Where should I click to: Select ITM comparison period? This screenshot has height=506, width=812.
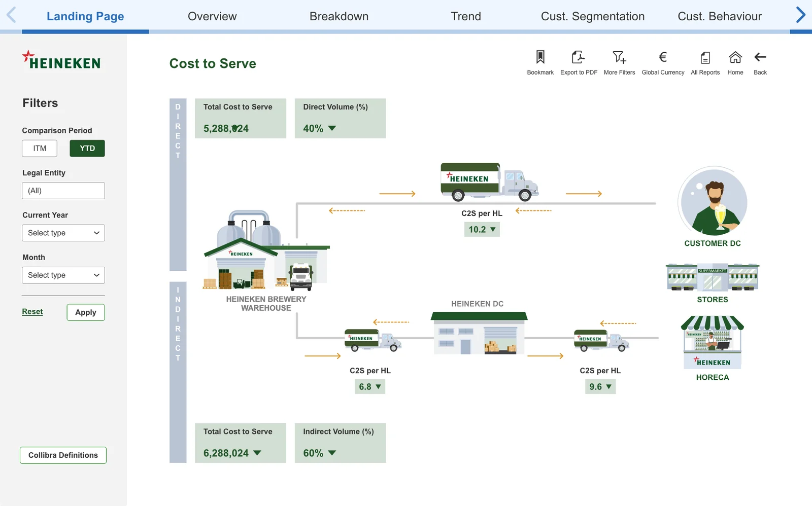[x=40, y=149]
